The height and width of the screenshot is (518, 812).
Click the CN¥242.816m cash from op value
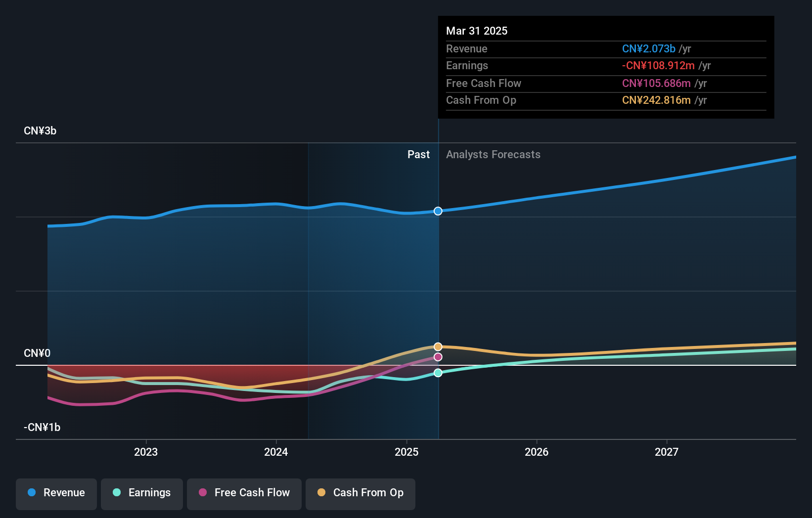coord(656,100)
